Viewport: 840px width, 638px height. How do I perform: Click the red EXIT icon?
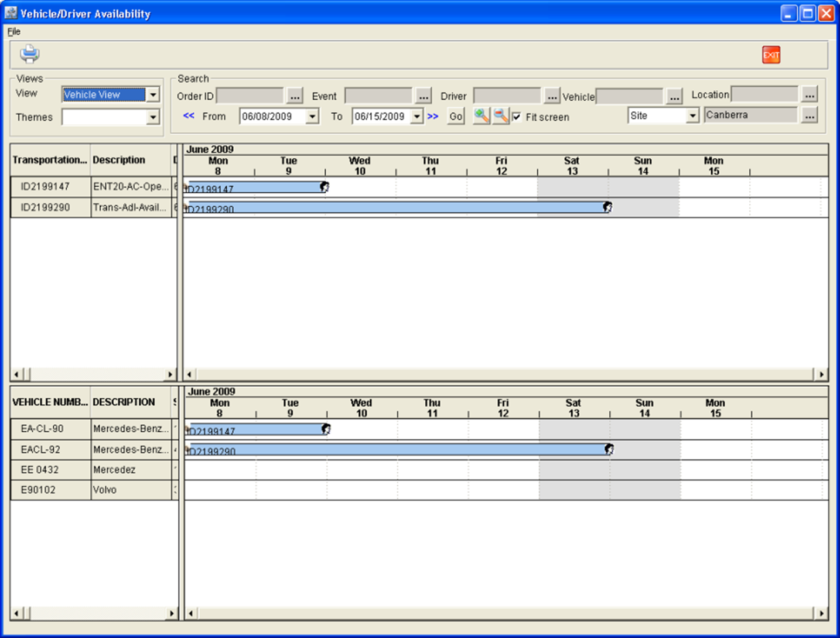771,55
